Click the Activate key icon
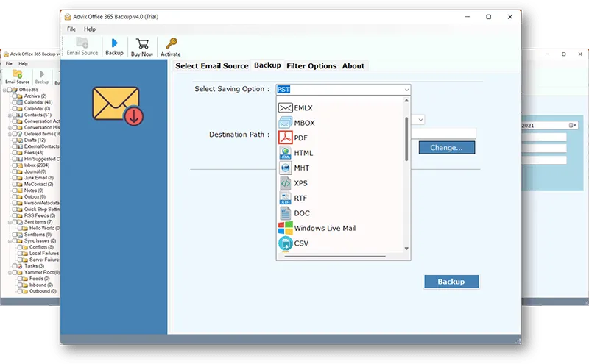Image resolution: width=589 pixels, height=364 pixels. (172, 43)
